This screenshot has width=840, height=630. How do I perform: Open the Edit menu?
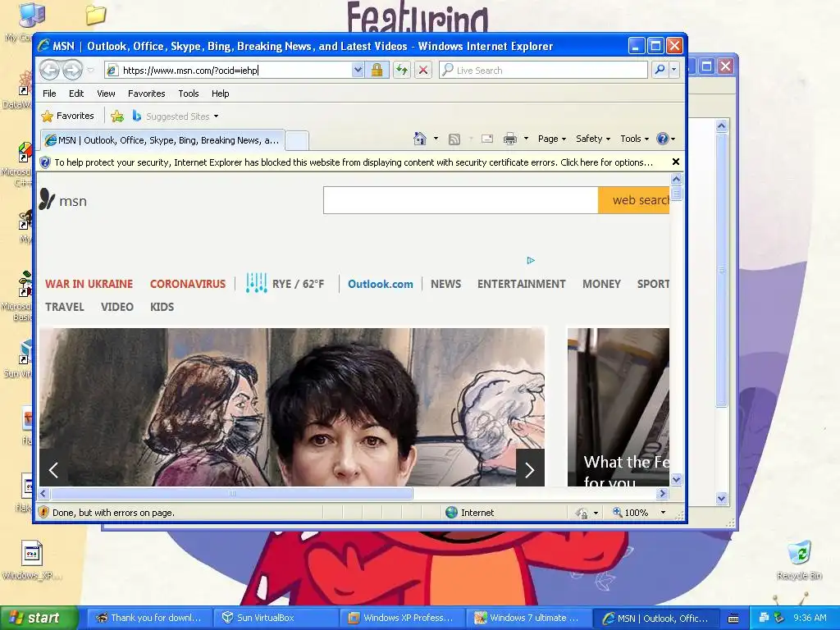click(76, 94)
